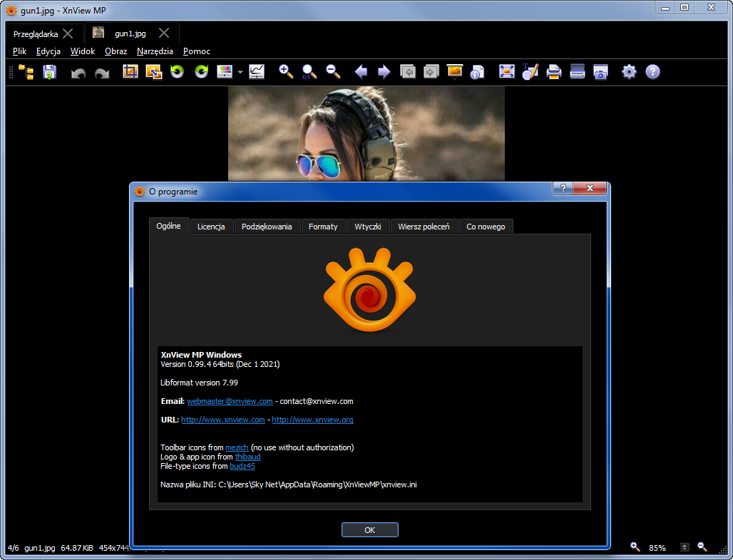Open the Narzędzia menu
Image resolution: width=733 pixels, height=560 pixels.
(155, 51)
